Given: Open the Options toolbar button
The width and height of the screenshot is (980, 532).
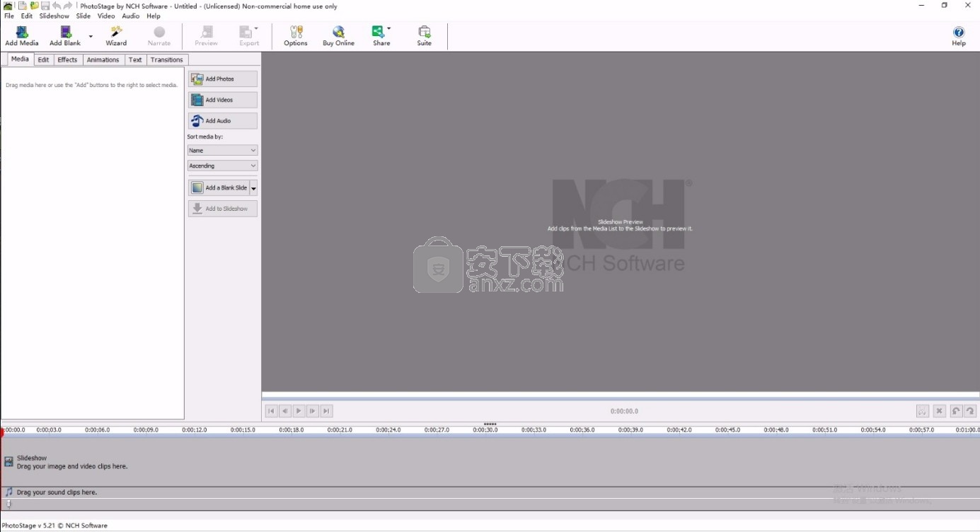Looking at the screenshot, I should click(296, 36).
